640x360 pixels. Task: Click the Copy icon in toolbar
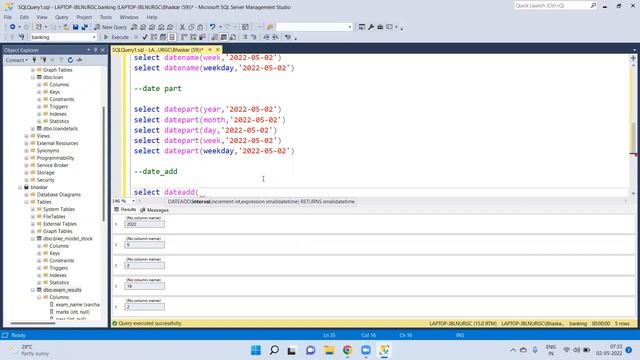[191, 27]
